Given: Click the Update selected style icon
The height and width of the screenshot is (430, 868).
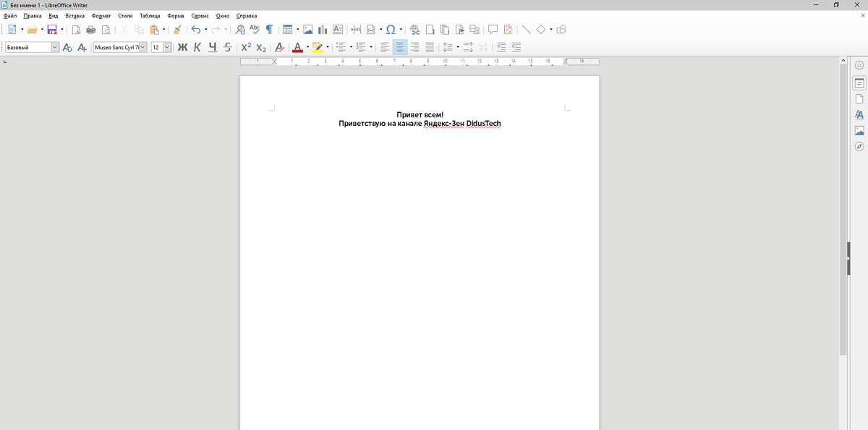Looking at the screenshot, I should coord(67,47).
